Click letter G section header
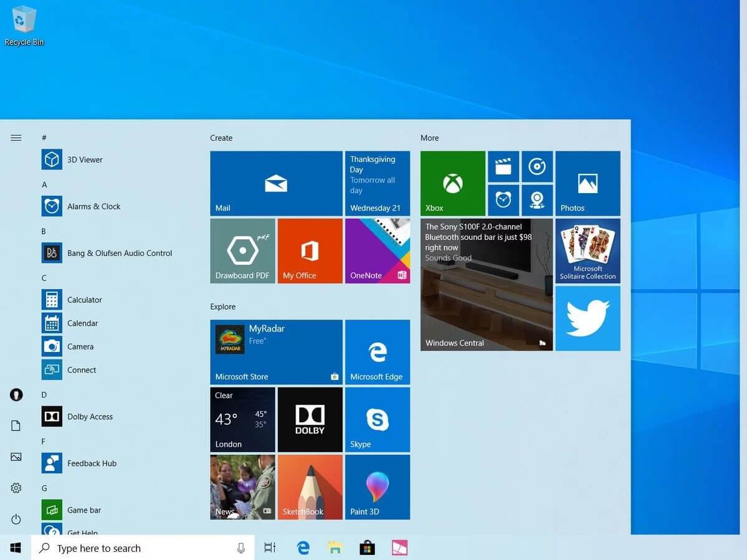The width and height of the screenshot is (747, 560). click(x=44, y=488)
